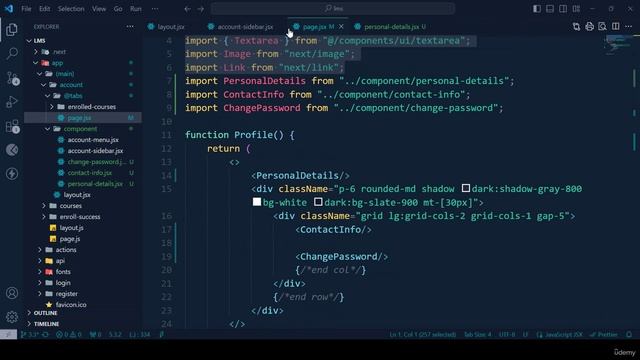Toggle the primary sidebar visibility

537,9
